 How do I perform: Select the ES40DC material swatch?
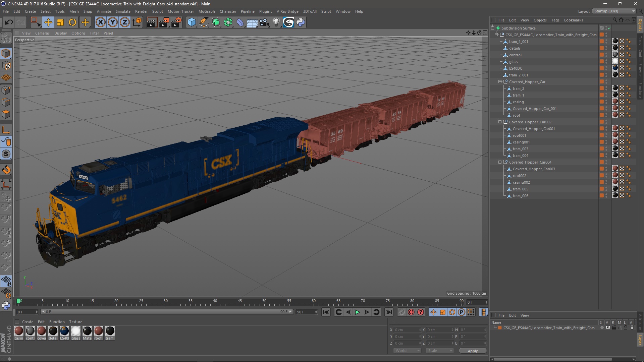(x=64, y=331)
